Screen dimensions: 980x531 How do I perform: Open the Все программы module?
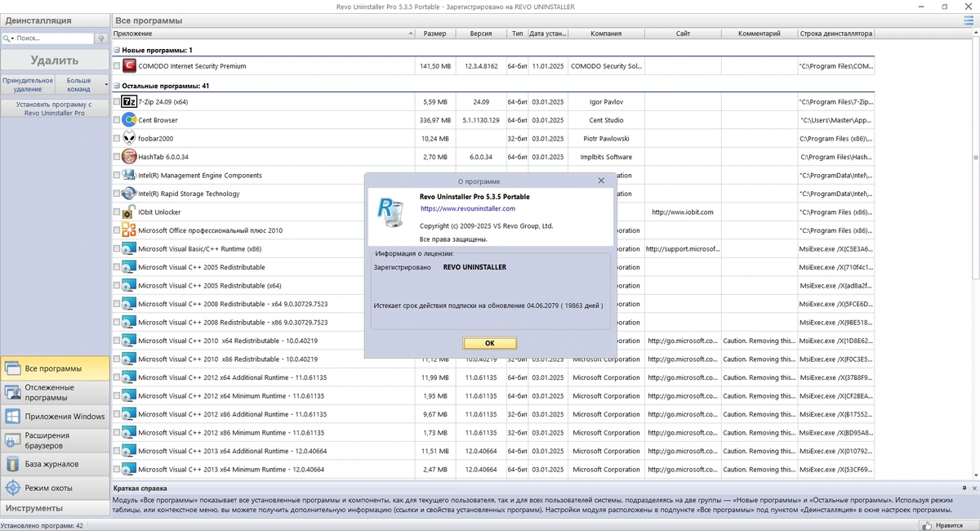point(55,368)
